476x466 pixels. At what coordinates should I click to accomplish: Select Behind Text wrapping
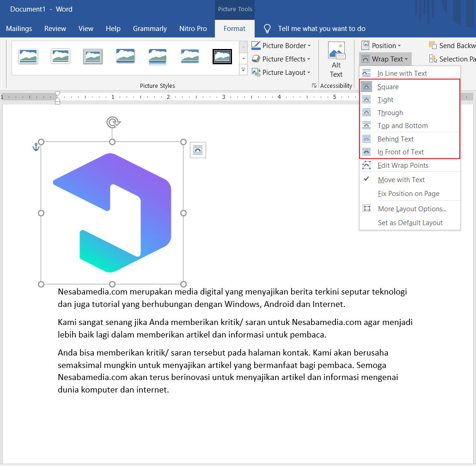[410, 139]
